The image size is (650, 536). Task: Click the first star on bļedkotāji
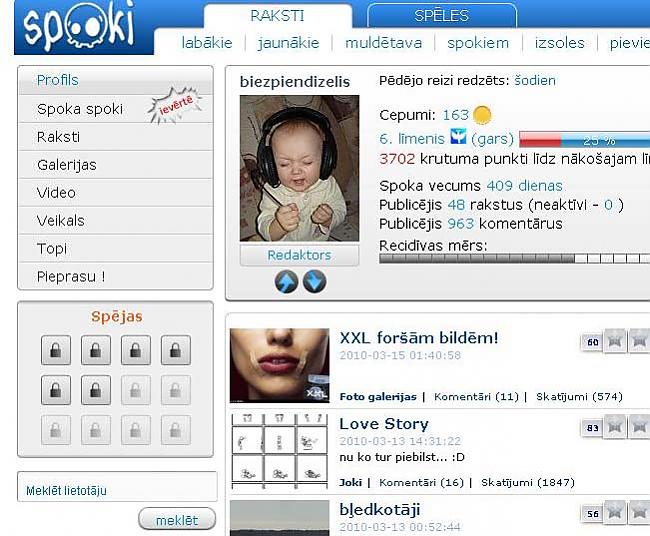coord(615,512)
